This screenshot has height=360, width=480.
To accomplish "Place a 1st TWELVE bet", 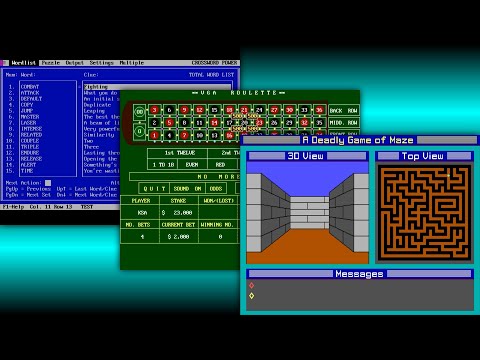I will [178, 153].
